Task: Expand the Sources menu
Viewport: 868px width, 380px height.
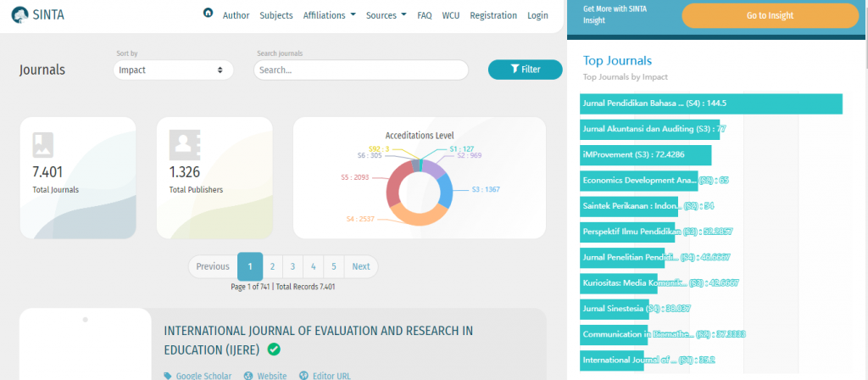Action: 386,15
